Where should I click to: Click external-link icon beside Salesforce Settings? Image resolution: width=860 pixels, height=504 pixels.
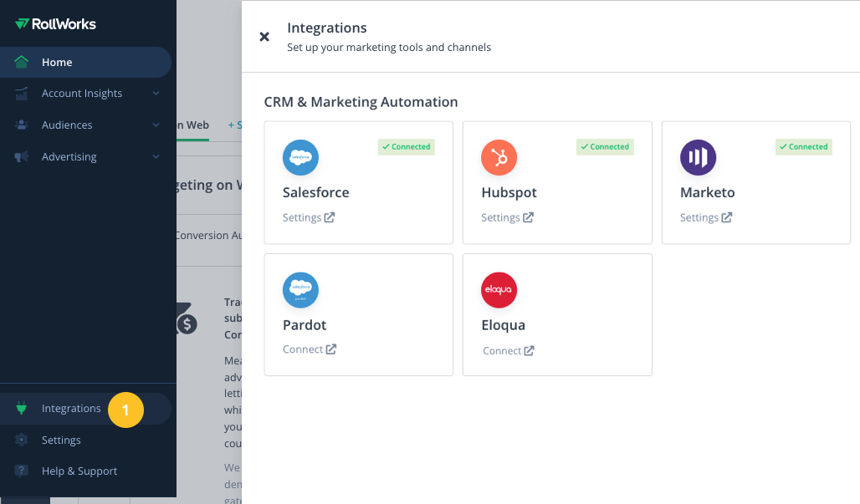[x=329, y=217]
